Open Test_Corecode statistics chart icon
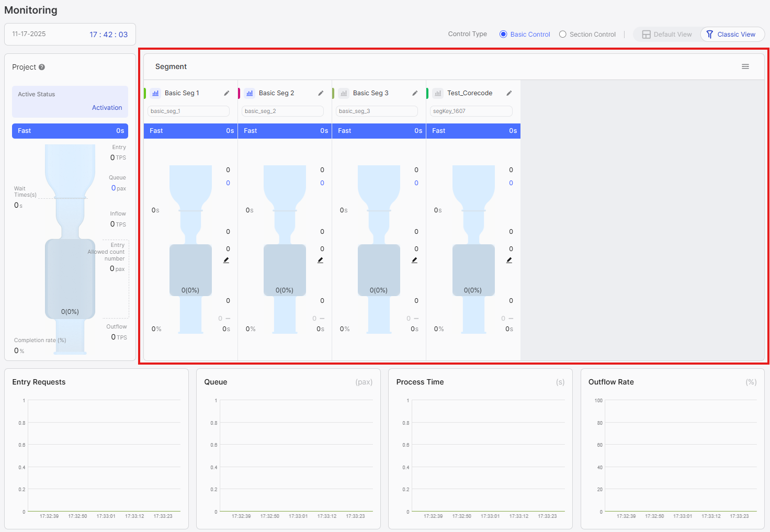This screenshot has width=770, height=532. (437, 93)
